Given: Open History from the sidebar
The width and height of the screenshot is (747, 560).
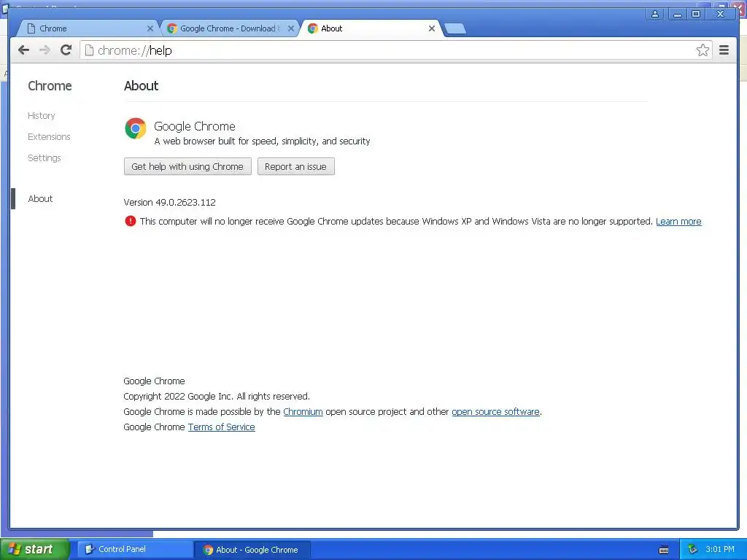Looking at the screenshot, I should point(42,116).
